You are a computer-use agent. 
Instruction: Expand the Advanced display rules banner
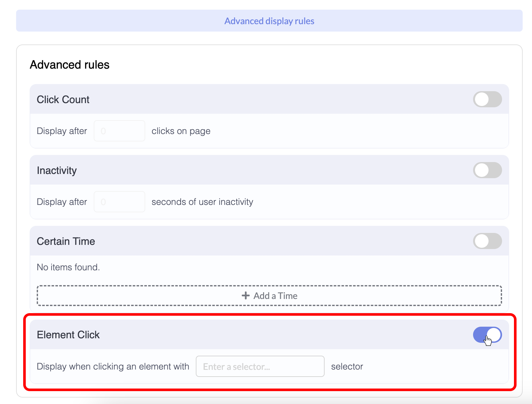coord(269,21)
